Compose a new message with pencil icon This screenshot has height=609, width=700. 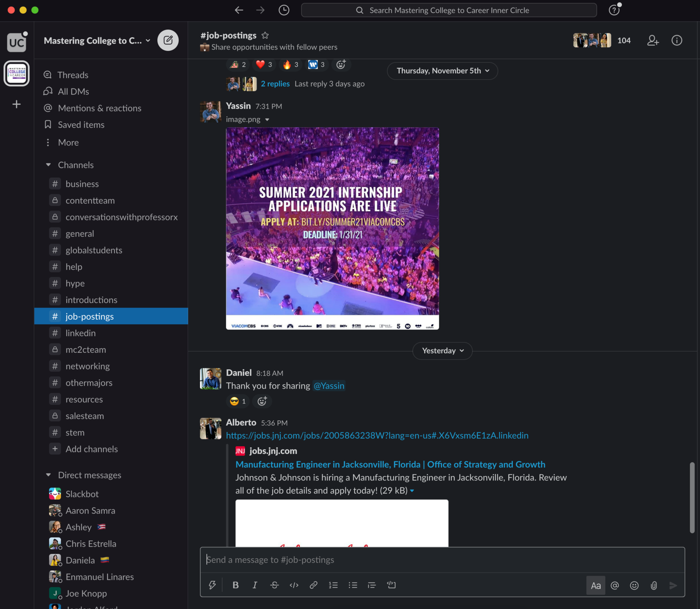click(168, 40)
